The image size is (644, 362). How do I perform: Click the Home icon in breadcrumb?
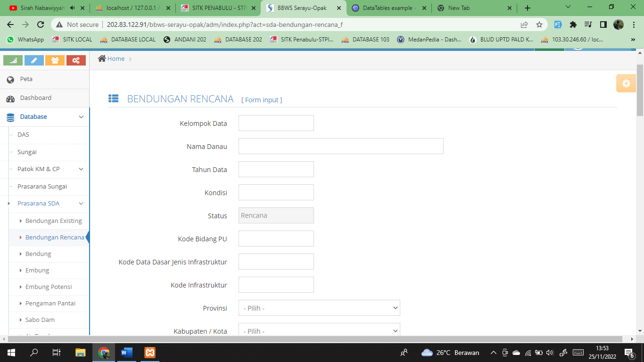click(102, 58)
